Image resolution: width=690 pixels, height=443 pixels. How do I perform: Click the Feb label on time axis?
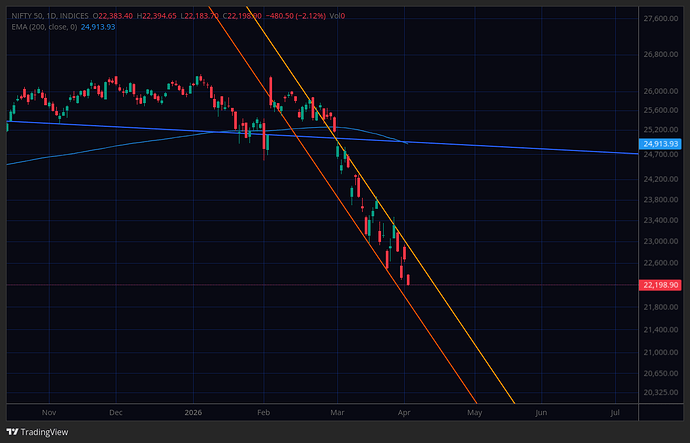[x=263, y=413]
